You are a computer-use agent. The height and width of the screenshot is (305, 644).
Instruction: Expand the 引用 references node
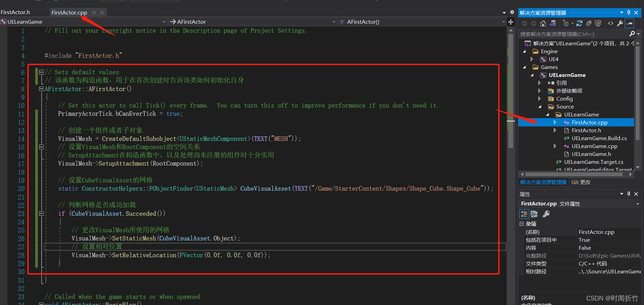(x=540, y=83)
